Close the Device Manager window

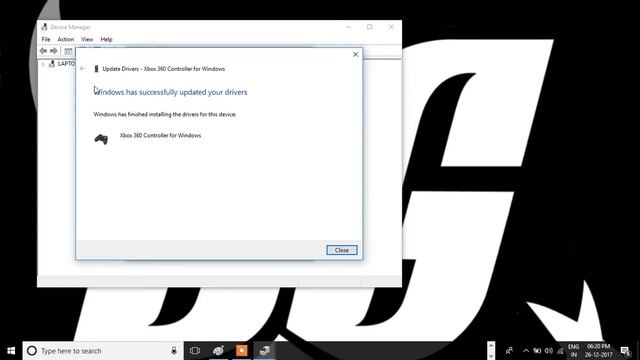click(x=391, y=27)
